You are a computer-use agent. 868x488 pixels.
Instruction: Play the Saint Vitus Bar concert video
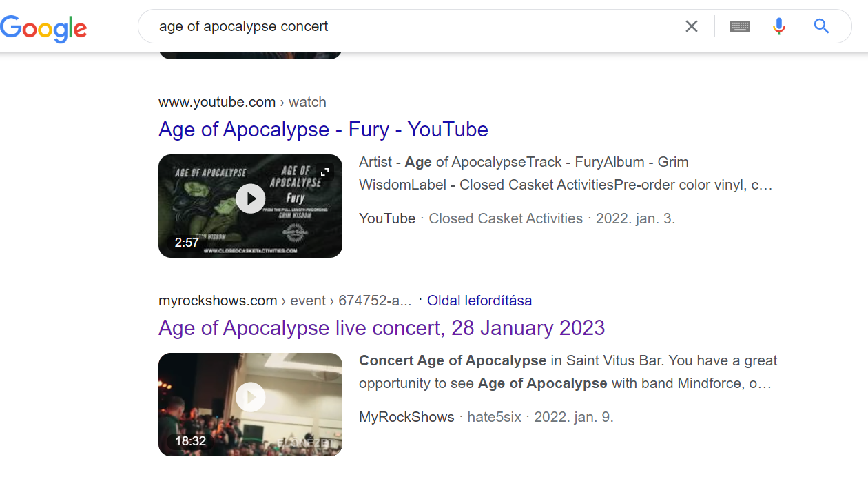click(250, 398)
